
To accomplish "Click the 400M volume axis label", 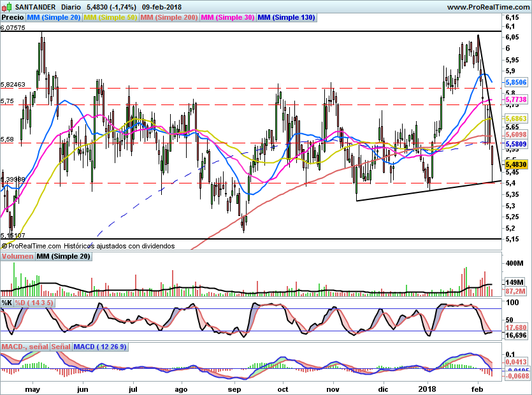I will point(514,263).
